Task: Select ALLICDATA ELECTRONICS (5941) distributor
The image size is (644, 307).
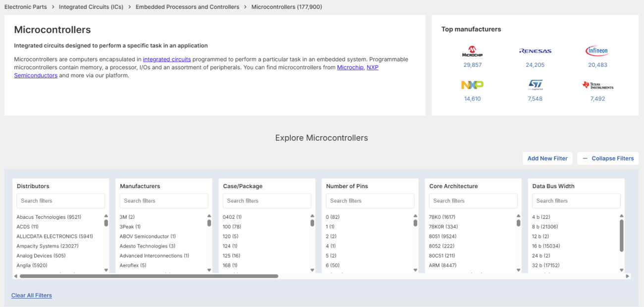Action: pos(54,236)
